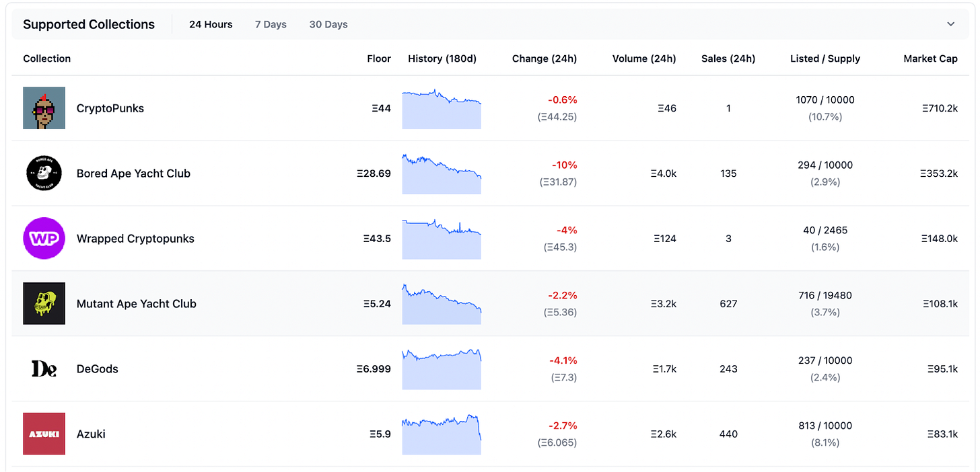Click the -2.7% change value
The image size is (980, 472).
[563, 426]
